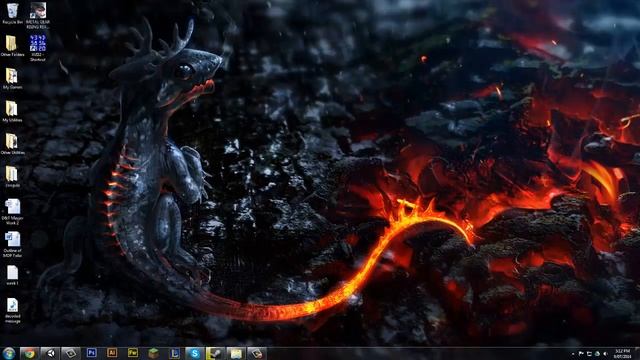Open the Windows Start menu orb
Screen dimensions: 640x360
(9, 353)
